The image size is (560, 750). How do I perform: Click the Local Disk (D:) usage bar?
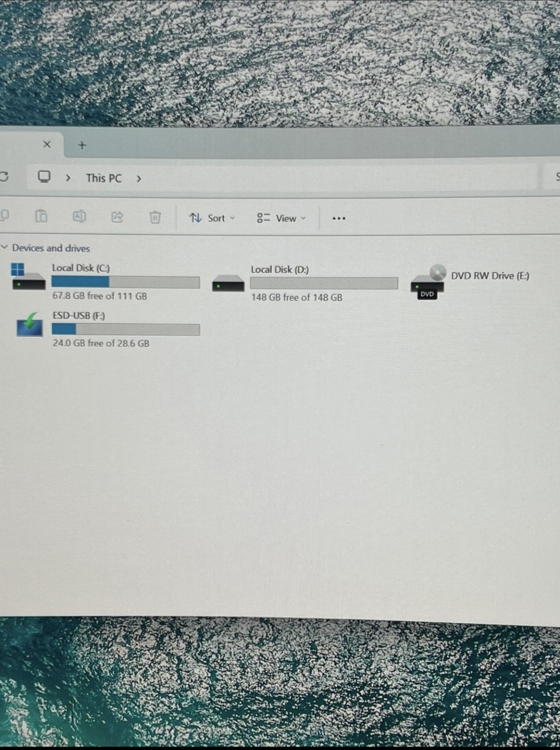pyautogui.click(x=324, y=283)
